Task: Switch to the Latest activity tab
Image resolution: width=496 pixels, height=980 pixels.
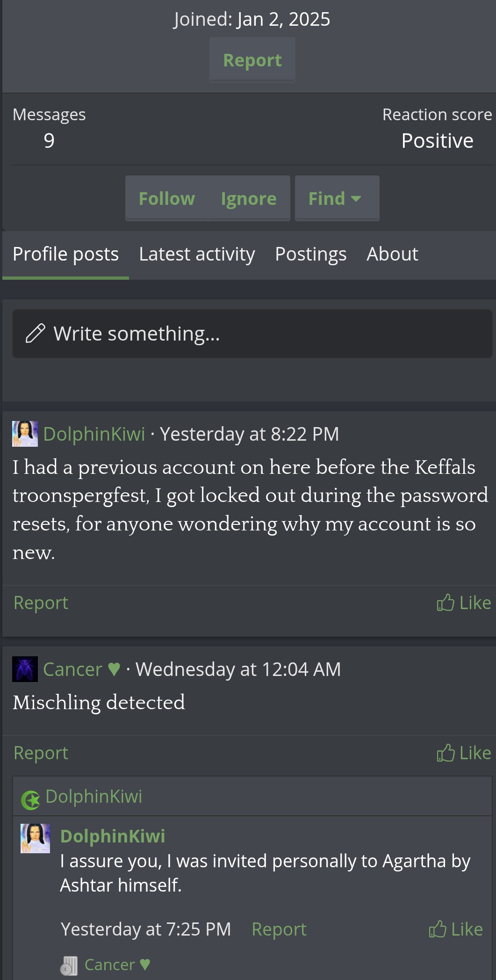Action: [x=197, y=254]
